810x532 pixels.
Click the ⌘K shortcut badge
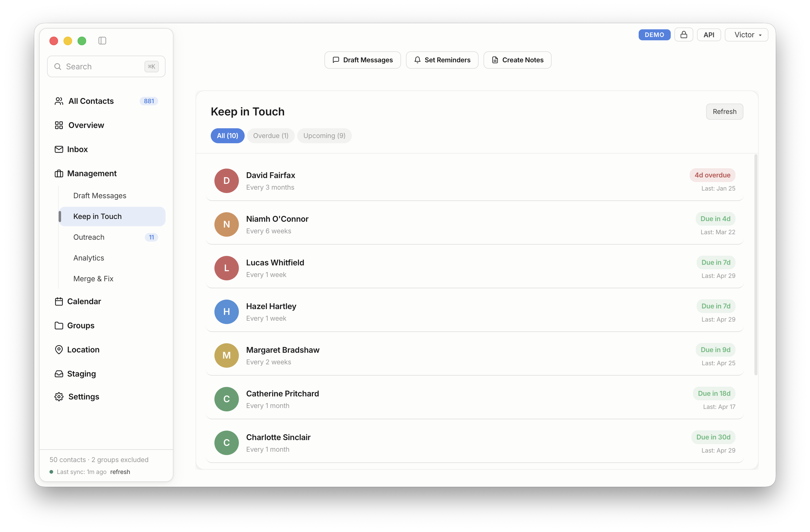coord(151,67)
